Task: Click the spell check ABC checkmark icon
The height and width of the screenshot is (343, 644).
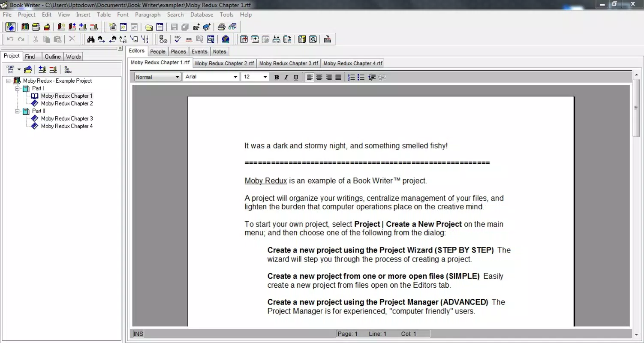Action: click(x=178, y=39)
